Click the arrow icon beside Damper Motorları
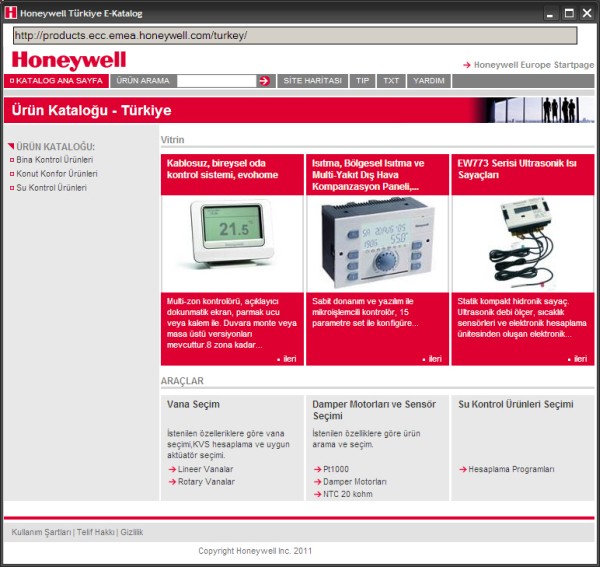The height and width of the screenshot is (567, 600). tap(318, 482)
